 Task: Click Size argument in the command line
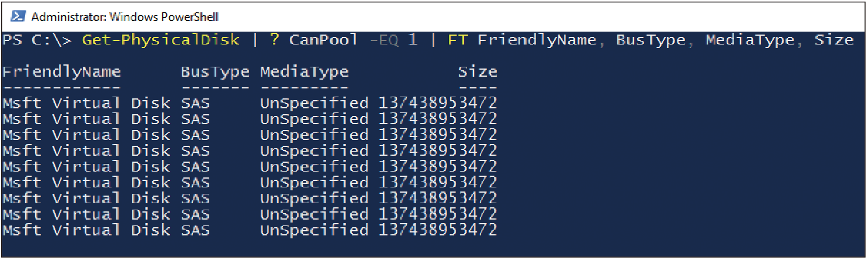click(x=834, y=40)
